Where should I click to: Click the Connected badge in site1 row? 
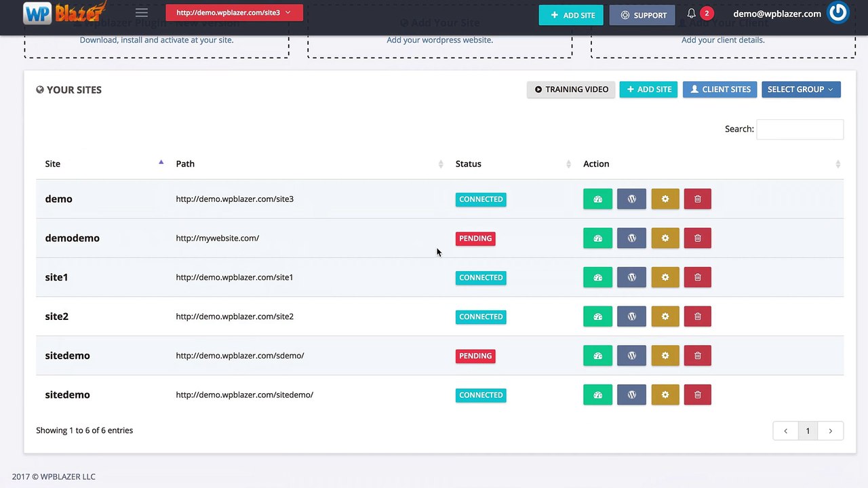[x=481, y=277]
